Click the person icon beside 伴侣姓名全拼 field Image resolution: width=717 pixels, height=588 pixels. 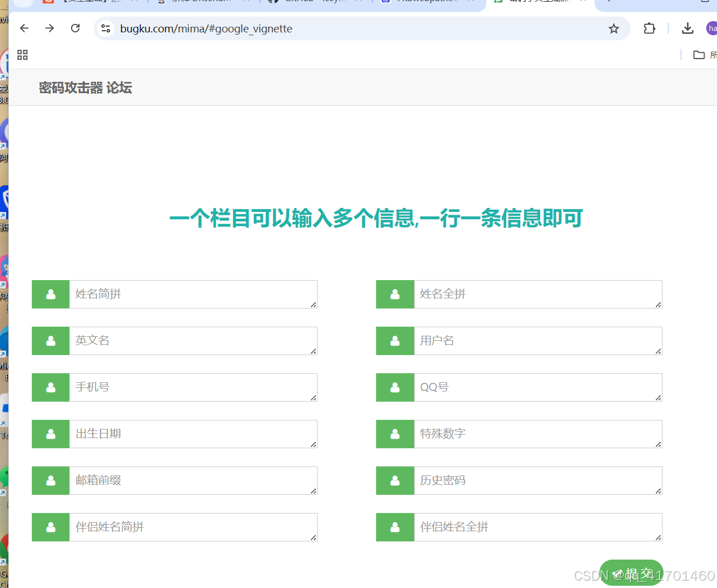click(394, 527)
